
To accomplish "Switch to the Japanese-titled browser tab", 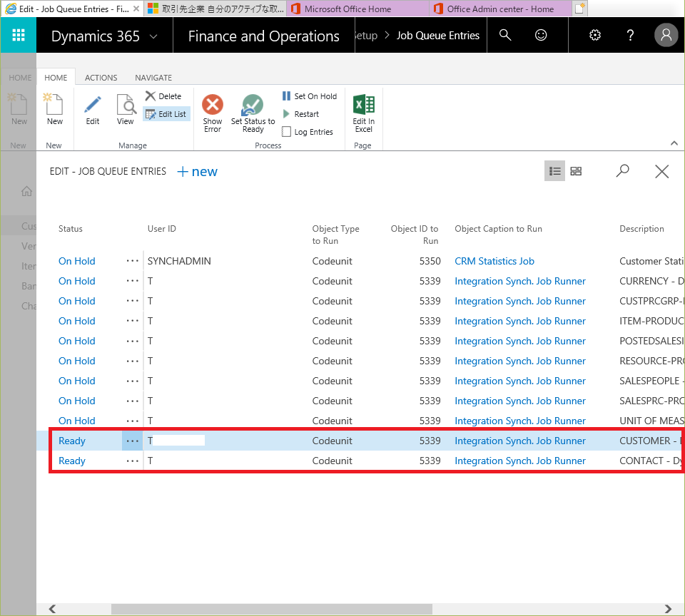I will click(215, 9).
